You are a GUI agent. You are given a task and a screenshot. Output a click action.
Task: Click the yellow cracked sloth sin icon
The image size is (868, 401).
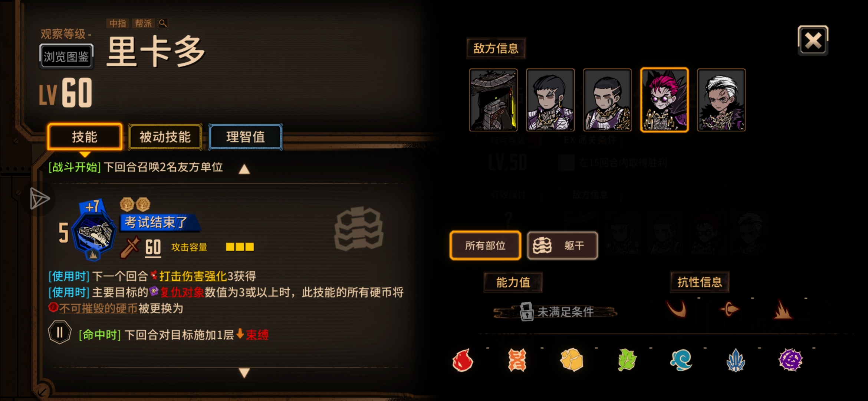click(572, 360)
